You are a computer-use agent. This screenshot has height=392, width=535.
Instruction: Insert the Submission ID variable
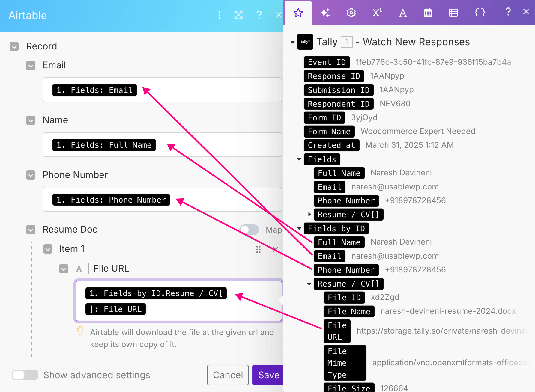339,90
